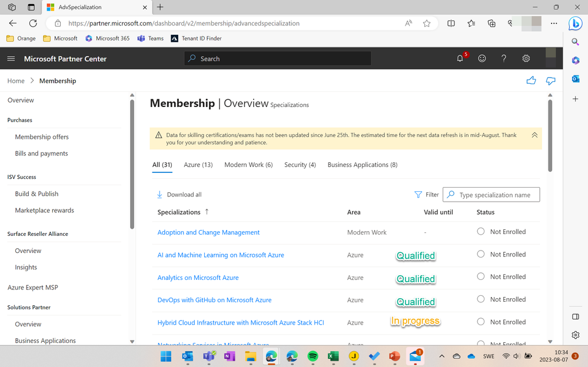Open the browser favorites list
588x367 pixels.
point(471,24)
